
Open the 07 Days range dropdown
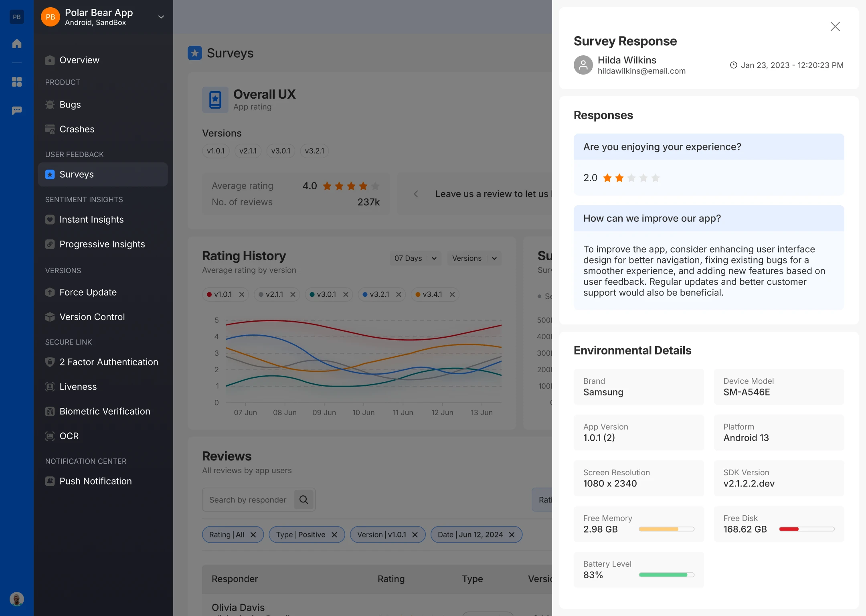[415, 258]
